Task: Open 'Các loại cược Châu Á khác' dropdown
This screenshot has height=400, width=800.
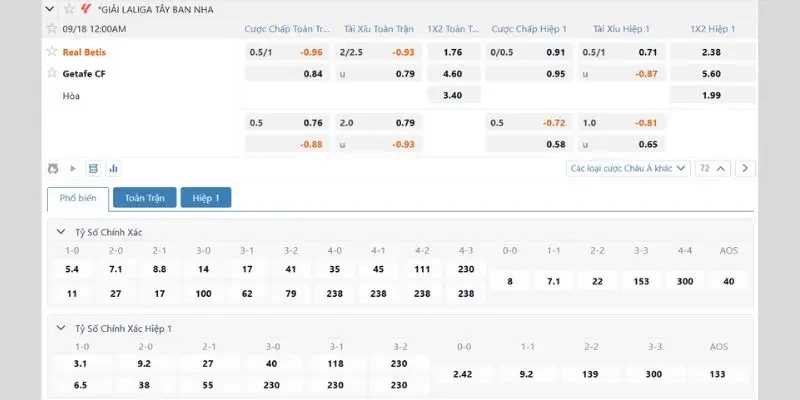Action: 628,168
